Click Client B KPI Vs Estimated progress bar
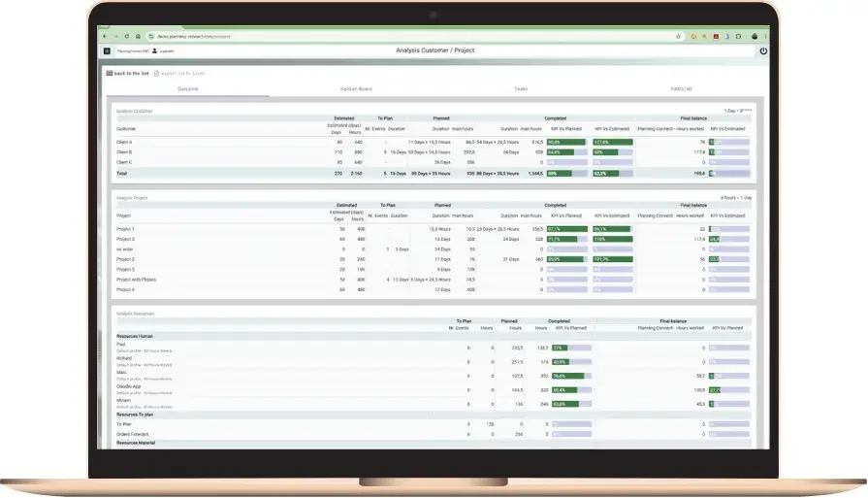This screenshot has height=498, width=868. click(612, 152)
